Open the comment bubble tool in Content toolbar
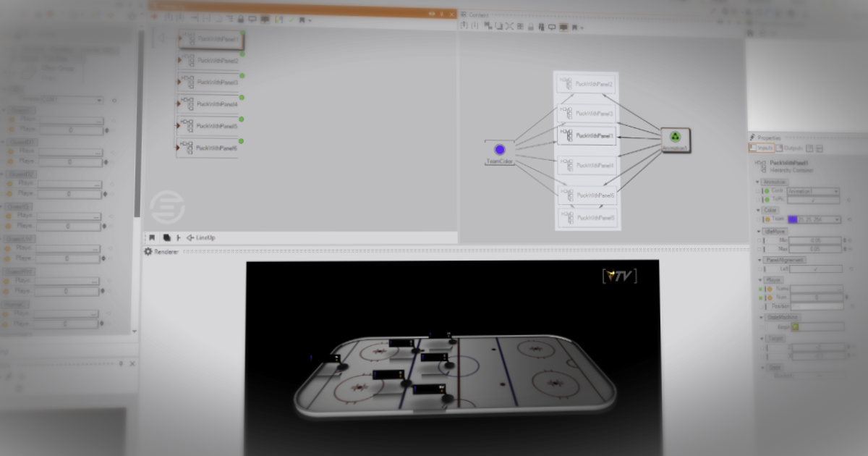 (x=552, y=26)
